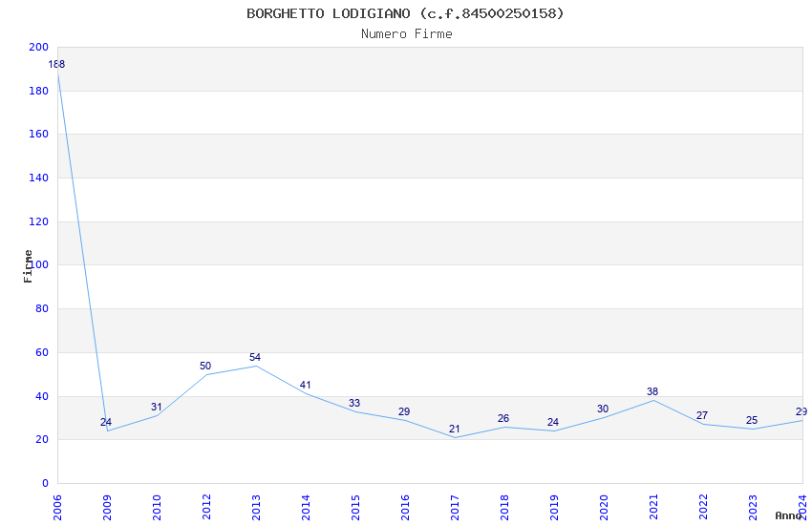The height and width of the screenshot is (525, 812).
Task: Click the data label 25 above 2023
Action: click(x=752, y=421)
